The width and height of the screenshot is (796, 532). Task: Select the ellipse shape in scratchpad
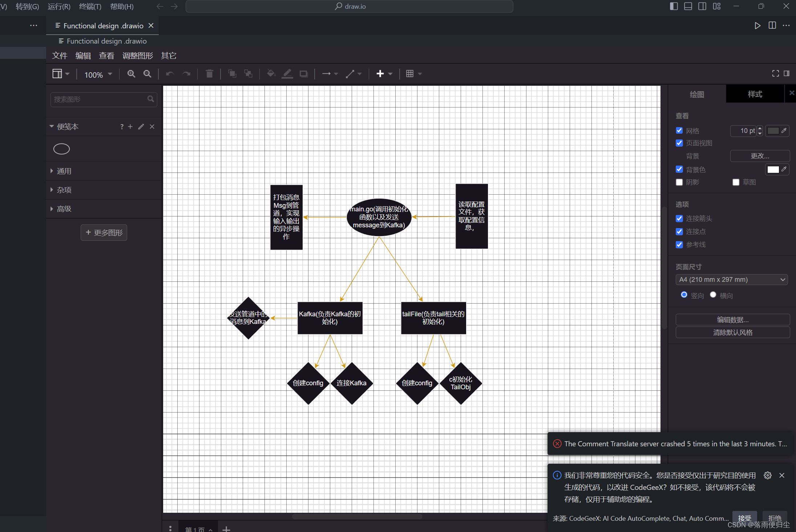point(61,149)
